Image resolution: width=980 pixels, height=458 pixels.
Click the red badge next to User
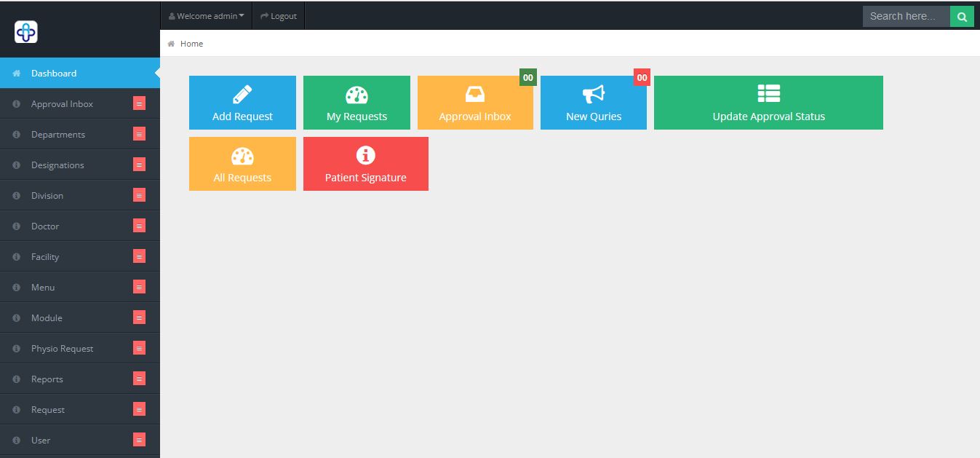coord(138,440)
